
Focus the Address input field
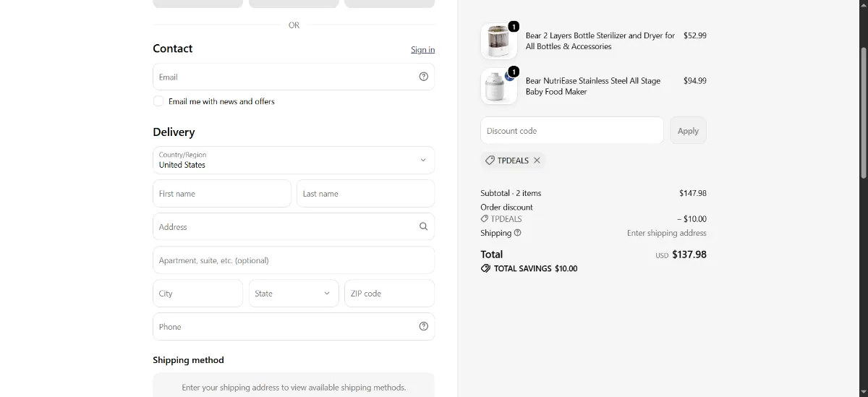(294, 226)
